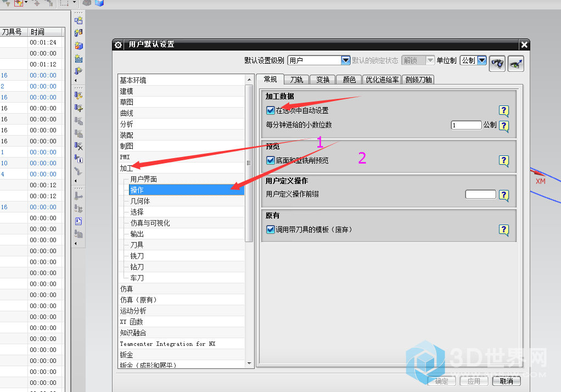Screen dimensions: 561x392
Task: Open the disabled 解锁 lock-state dropdown
Action: coord(430,60)
